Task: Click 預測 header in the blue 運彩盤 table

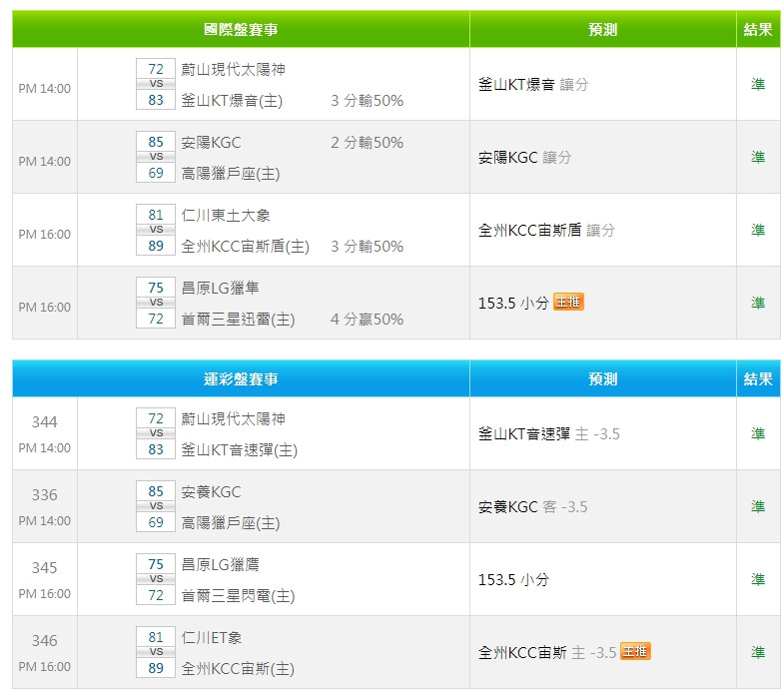Action: coord(603,379)
